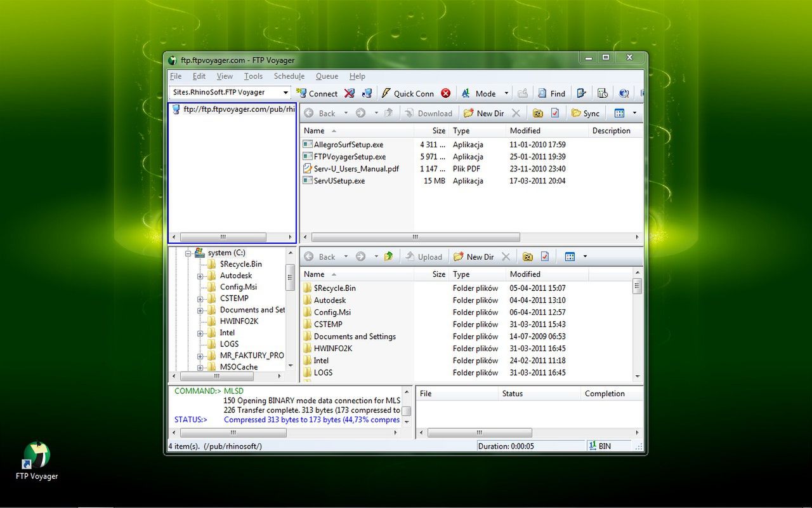Click the view mode grid icon in local toolbar
The image size is (812, 508).
(570, 257)
